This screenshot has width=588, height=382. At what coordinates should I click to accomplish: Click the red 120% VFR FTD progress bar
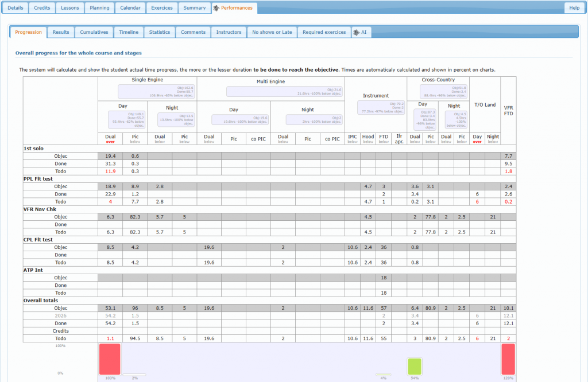(508, 359)
